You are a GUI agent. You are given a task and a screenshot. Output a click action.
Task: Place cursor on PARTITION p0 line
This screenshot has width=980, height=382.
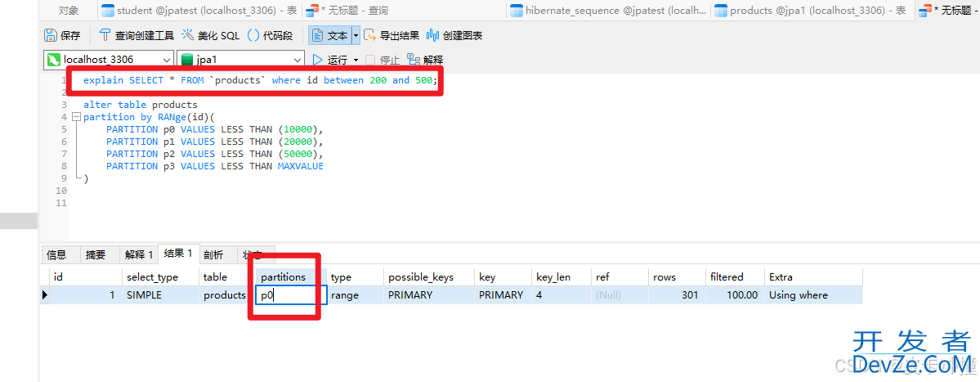coord(216,129)
